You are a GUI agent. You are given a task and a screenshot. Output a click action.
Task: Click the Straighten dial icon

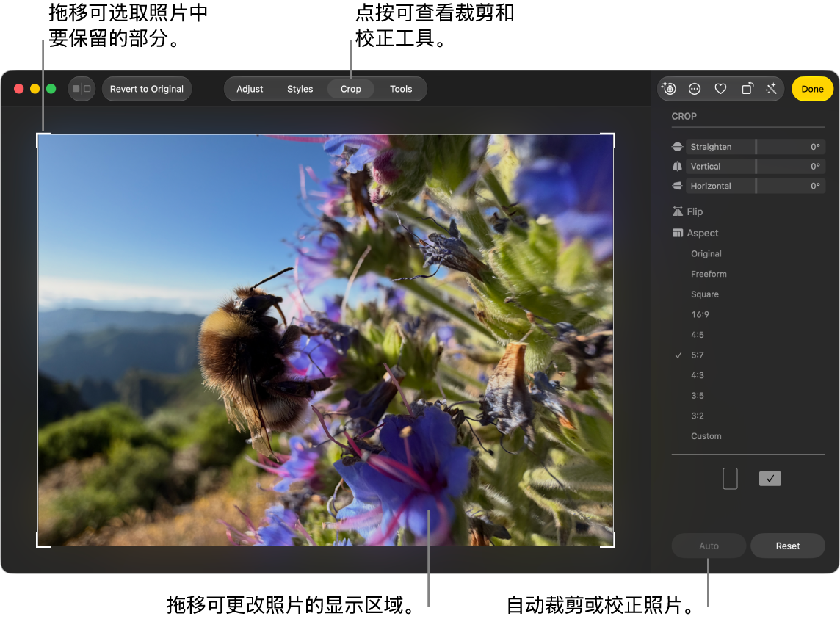(677, 147)
